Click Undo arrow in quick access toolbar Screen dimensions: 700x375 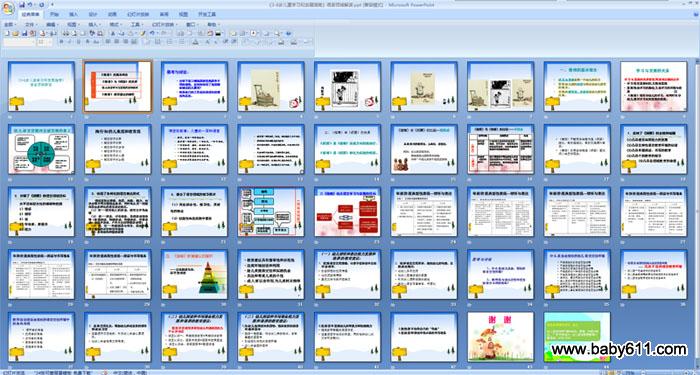30,4
